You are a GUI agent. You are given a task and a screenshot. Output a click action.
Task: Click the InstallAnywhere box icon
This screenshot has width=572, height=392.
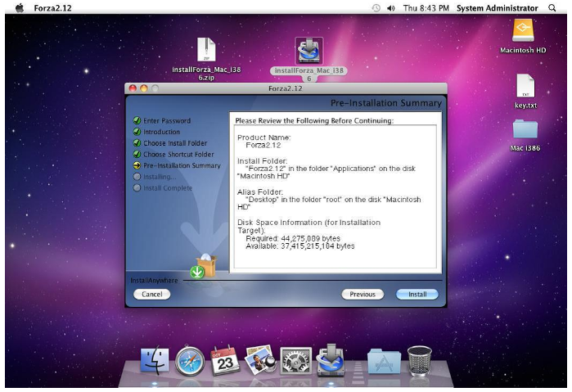point(204,266)
